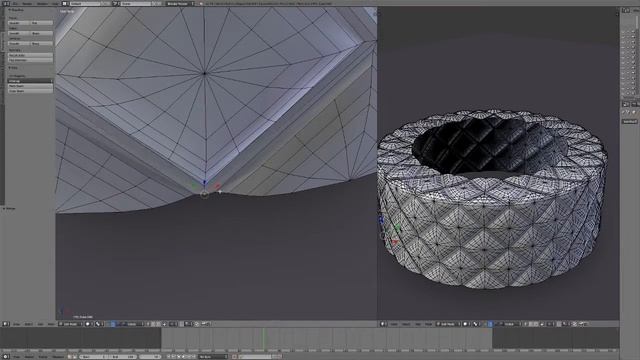Open the Blender Render engine dropdown
This screenshot has width=640, height=360.
[x=180, y=3]
